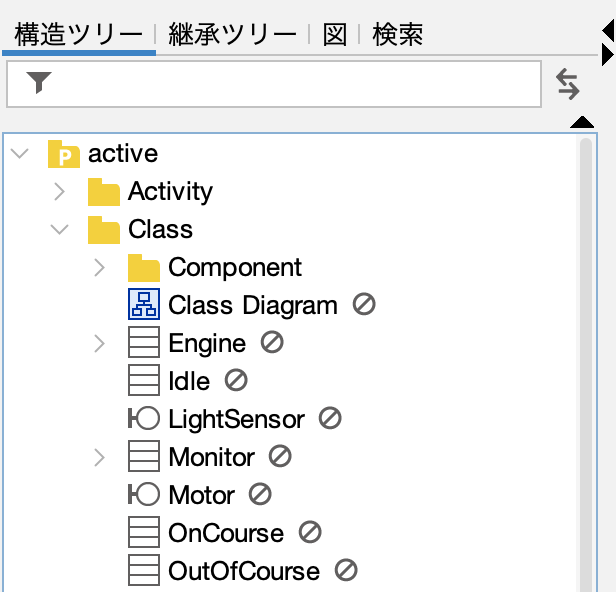Select the OnCourse tree item
This screenshot has height=592, width=616.
pos(226,533)
